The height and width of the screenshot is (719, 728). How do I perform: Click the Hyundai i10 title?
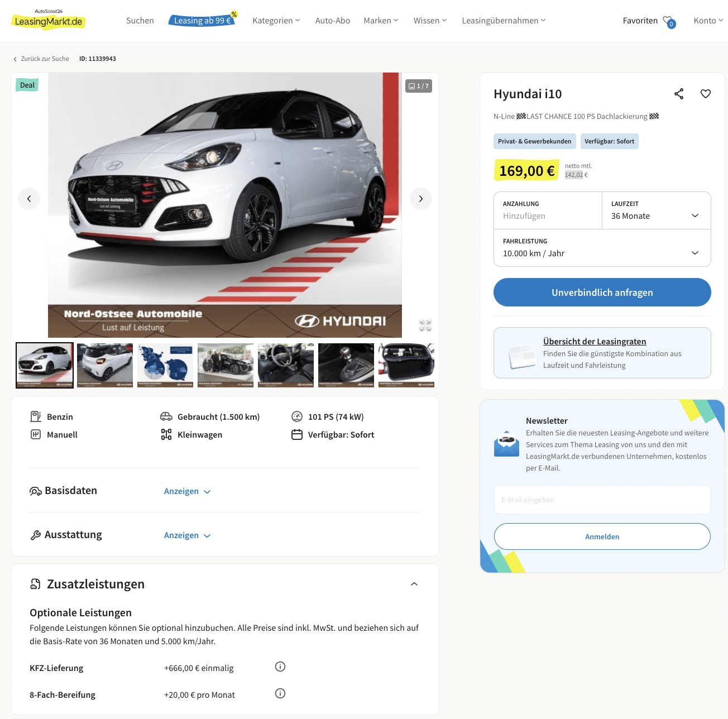(528, 94)
